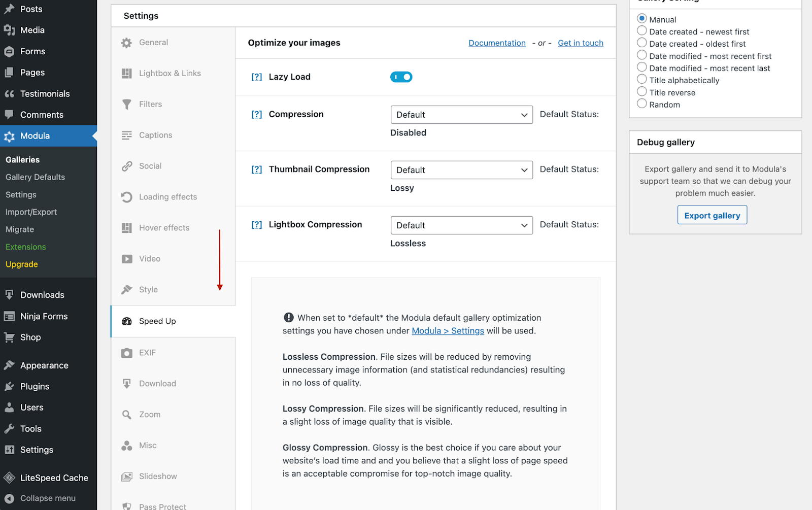Switch to the Hover effects tab
The height and width of the screenshot is (510, 812).
tap(164, 228)
